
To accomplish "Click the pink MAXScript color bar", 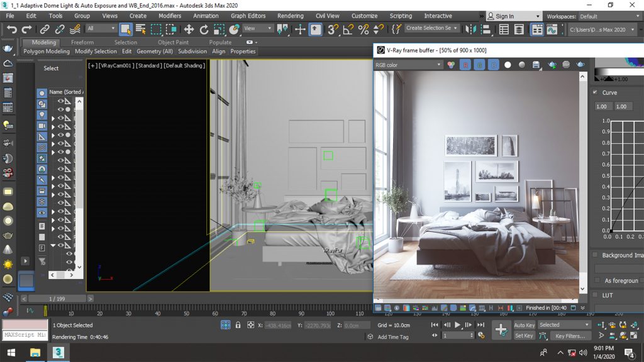I will pyautogui.click(x=25, y=325).
